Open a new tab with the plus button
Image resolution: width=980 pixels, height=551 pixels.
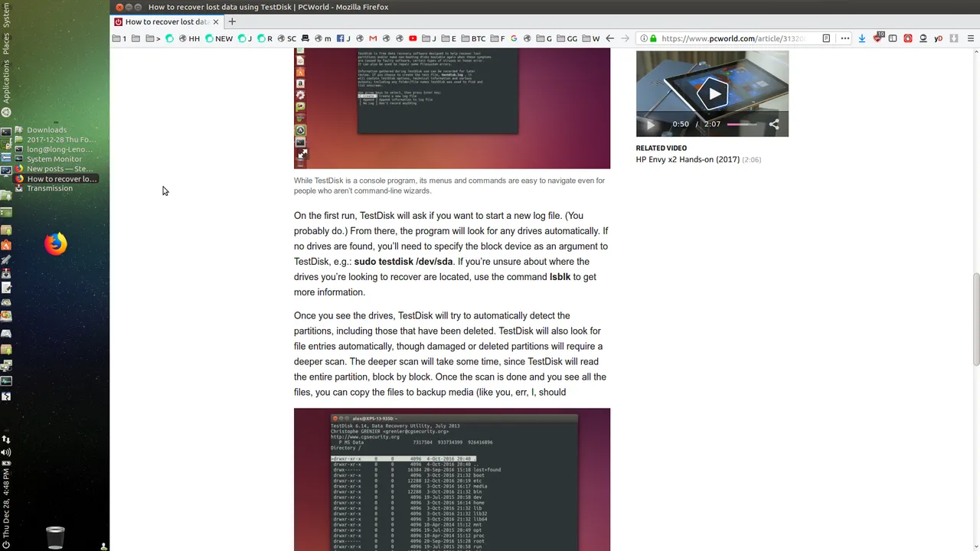[x=232, y=21]
